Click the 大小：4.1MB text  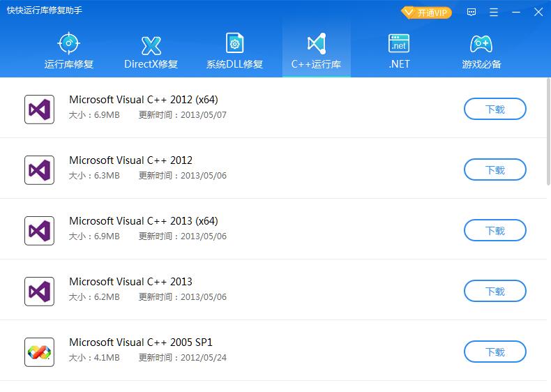pos(94,358)
